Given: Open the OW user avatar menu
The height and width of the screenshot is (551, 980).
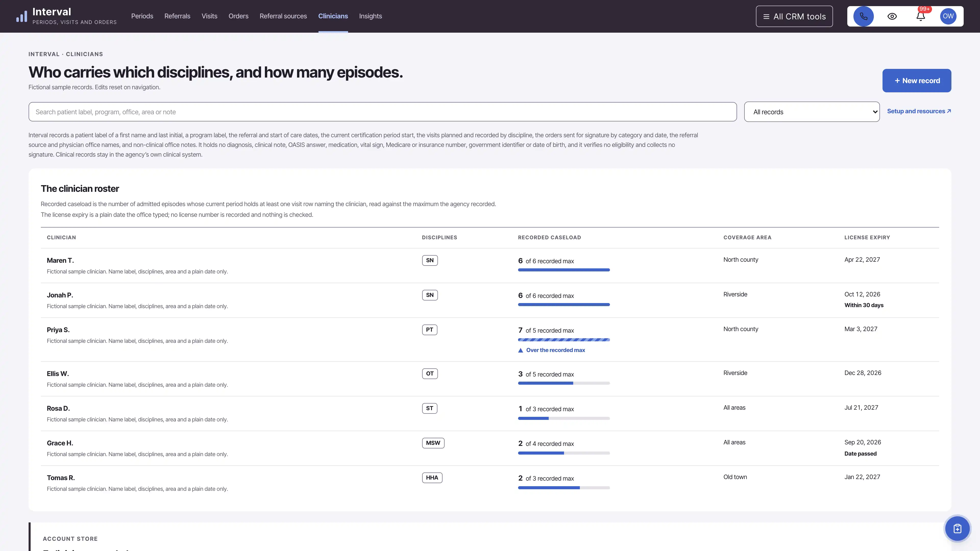Looking at the screenshot, I should [948, 16].
